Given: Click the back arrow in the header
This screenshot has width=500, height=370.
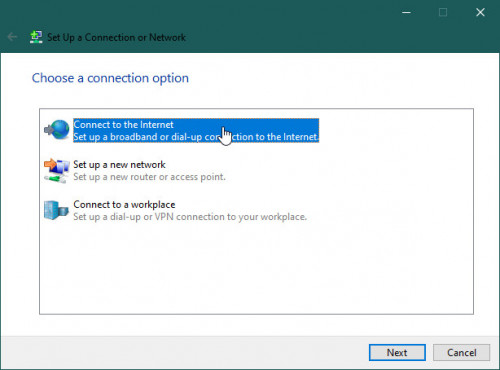Looking at the screenshot, I should [x=12, y=37].
